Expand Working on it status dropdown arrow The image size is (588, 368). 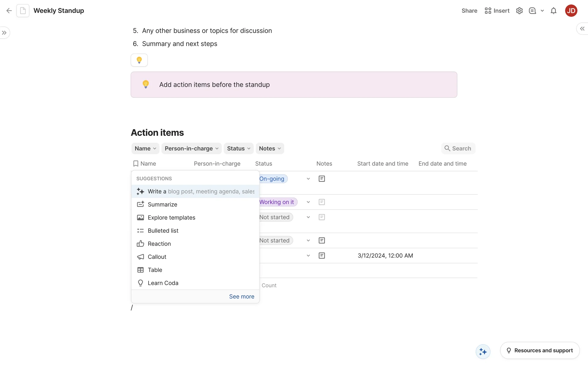coord(308,202)
